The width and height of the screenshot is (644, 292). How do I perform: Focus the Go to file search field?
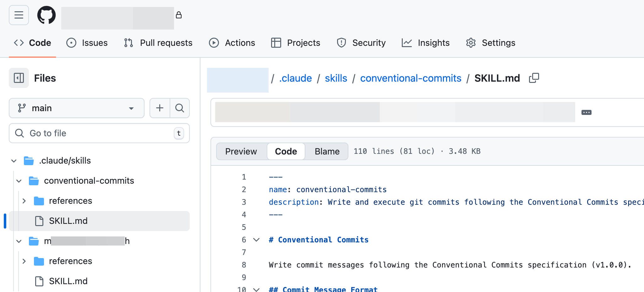[99, 133]
